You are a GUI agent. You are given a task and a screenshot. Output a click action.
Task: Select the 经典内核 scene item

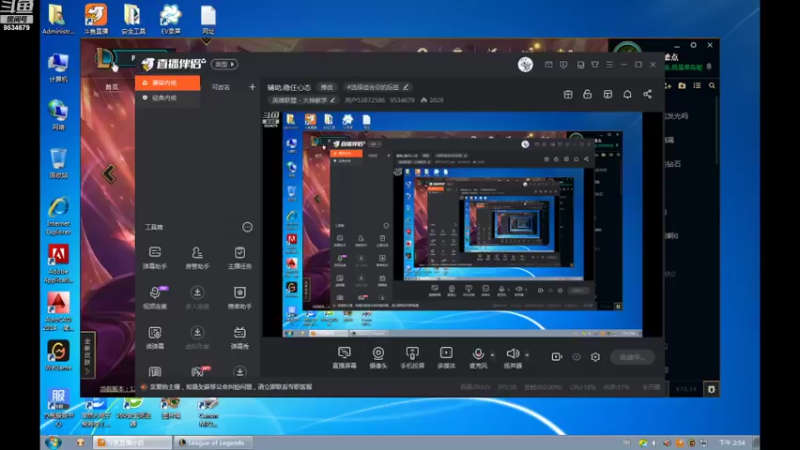pyautogui.click(x=167, y=98)
